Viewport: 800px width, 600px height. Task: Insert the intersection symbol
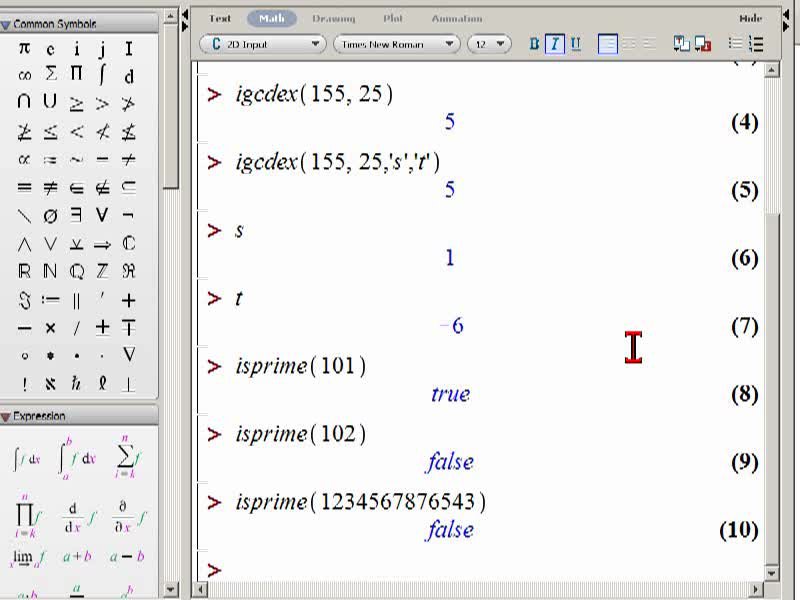pos(24,102)
